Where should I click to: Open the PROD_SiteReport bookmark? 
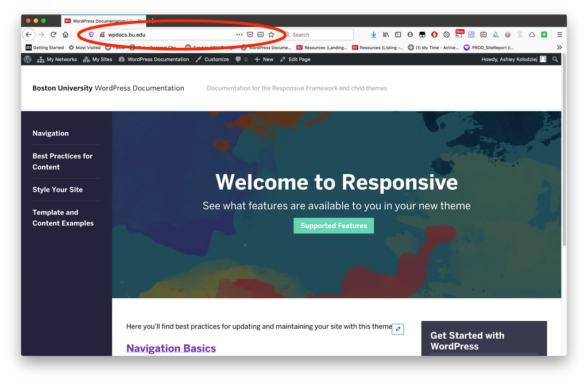pos(489,48)
